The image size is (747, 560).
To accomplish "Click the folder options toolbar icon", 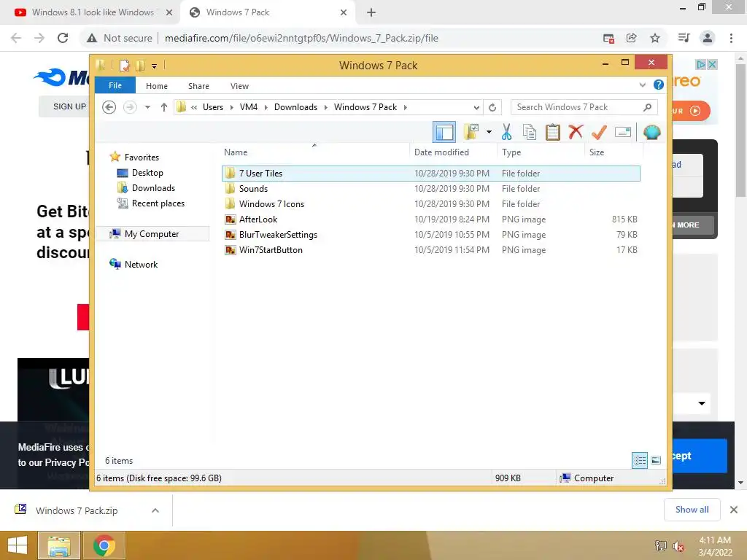I will 471,132.
